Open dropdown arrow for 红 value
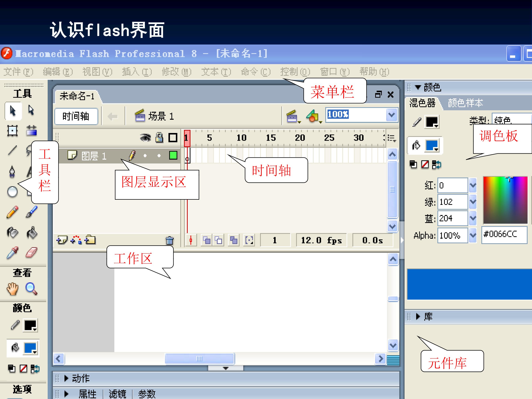This screenshot has height=399, width=532. (x=473, y=185)
